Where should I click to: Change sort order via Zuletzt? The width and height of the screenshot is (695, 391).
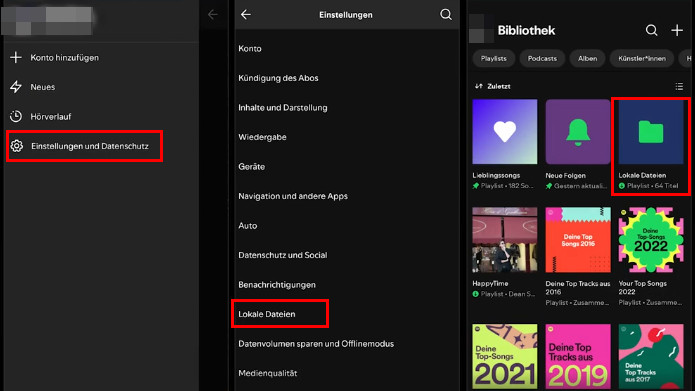click(x=493, y=86)
